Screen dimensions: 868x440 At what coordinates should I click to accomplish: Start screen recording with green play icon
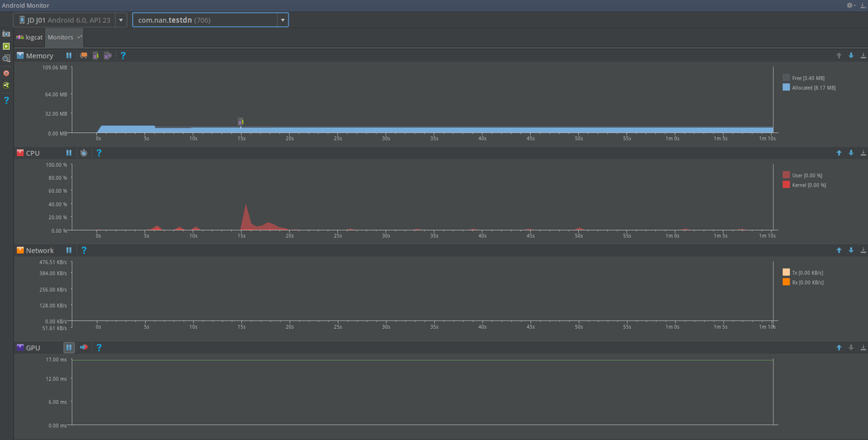pos(6,46)
